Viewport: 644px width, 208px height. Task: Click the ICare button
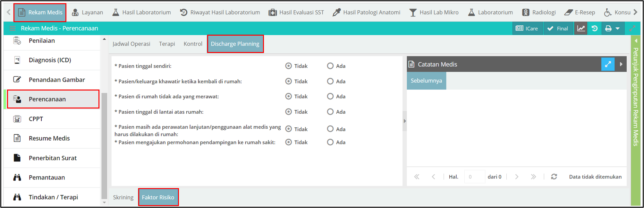coord(527,29)
